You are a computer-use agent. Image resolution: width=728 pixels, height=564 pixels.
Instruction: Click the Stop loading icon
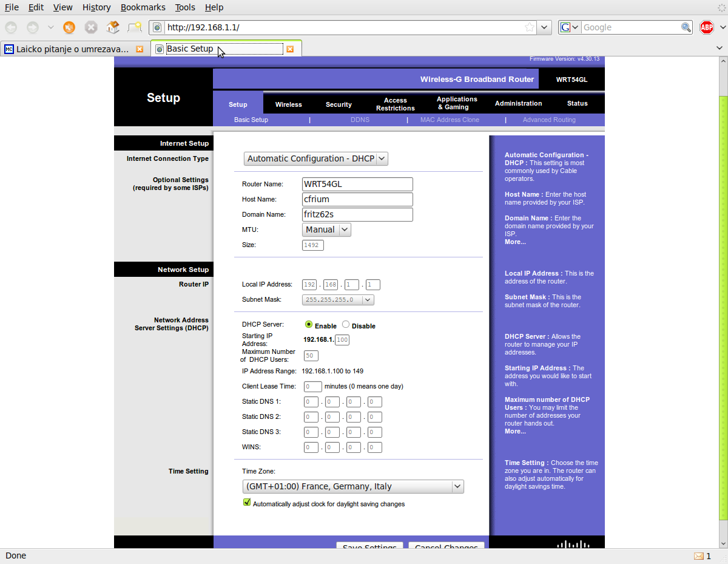click(91, 27)
